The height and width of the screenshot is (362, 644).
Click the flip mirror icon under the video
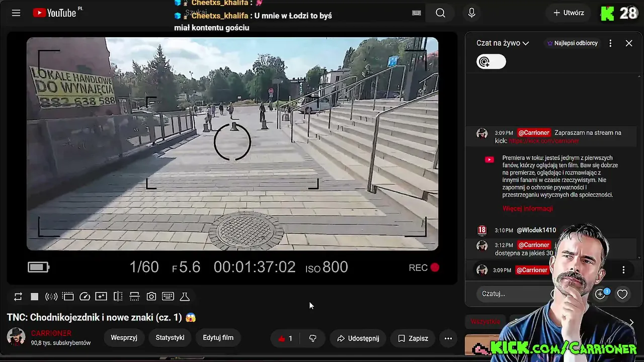[x=118, y=297]
